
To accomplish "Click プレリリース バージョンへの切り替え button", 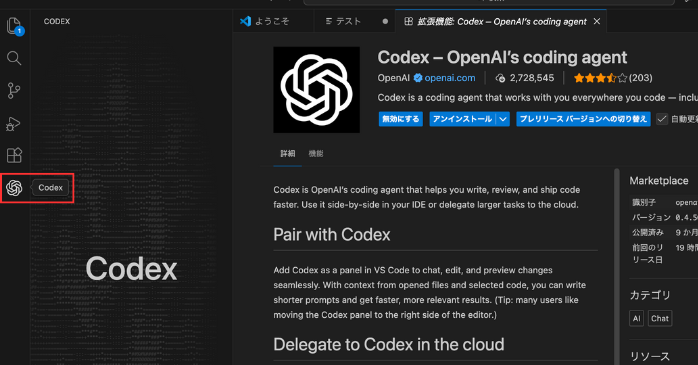I will click(583, 119).
